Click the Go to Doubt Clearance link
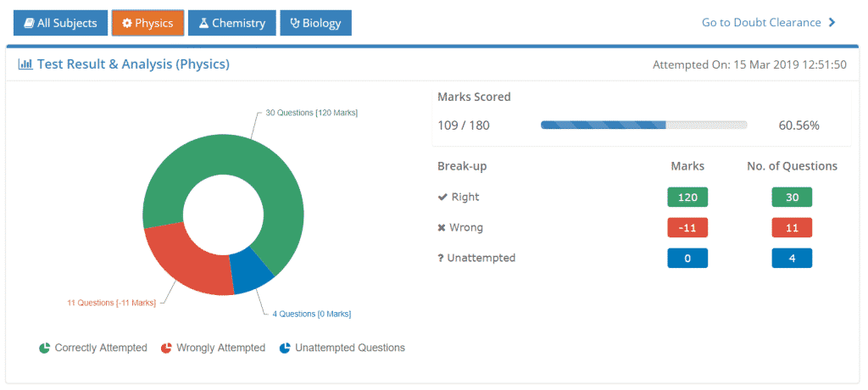Viewport: 868px width, 390px height. [x=768, y=23]
